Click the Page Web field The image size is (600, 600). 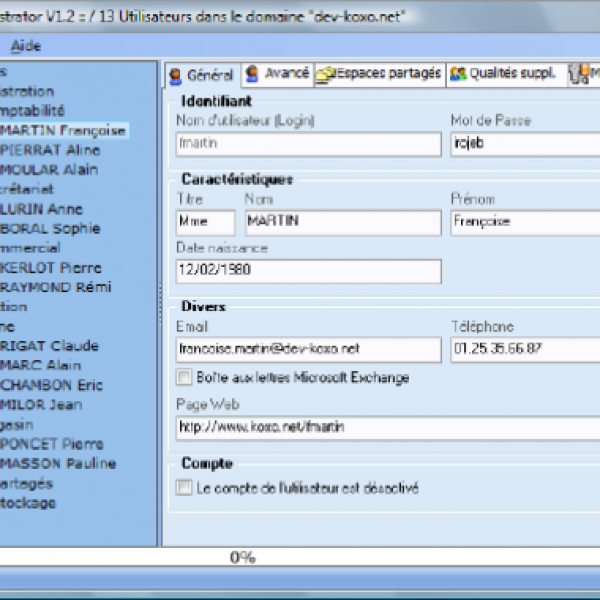[388, 428]
